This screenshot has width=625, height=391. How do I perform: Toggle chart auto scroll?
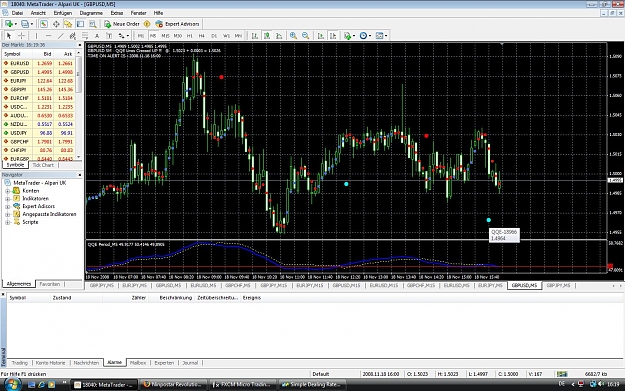pyautogui.click(x=320, y=36)
